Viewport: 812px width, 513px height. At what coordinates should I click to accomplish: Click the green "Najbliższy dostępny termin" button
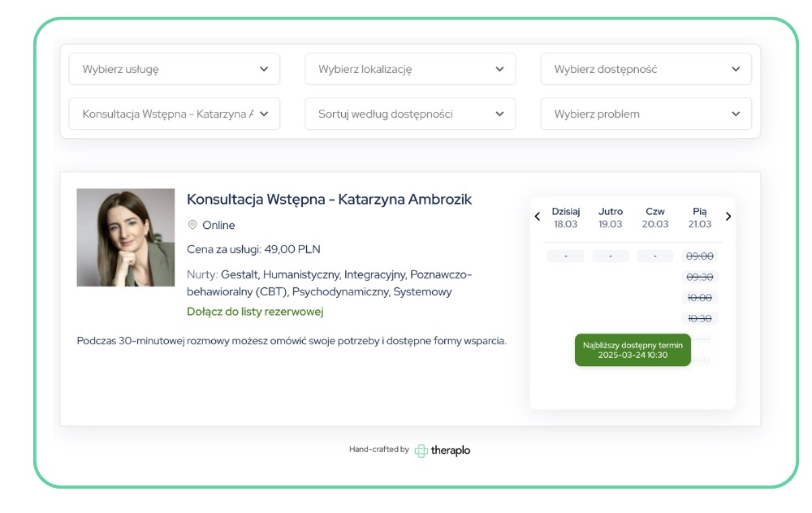633,349
